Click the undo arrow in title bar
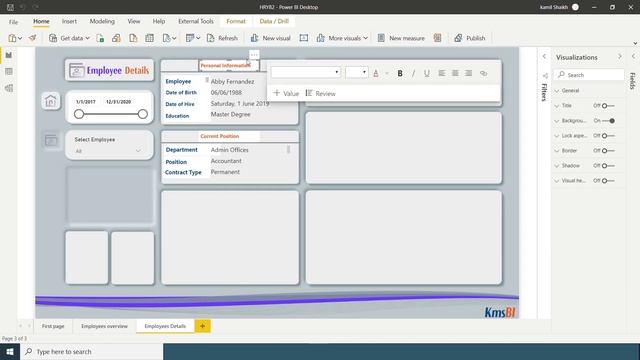Image resolution: width=640 pixels, height=360 pixels. pos(22,7)
